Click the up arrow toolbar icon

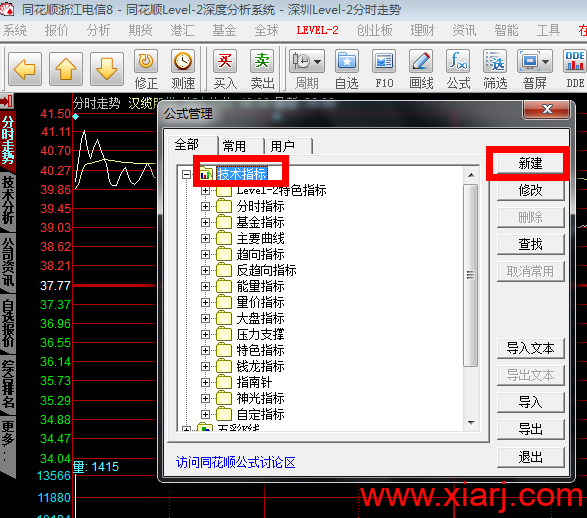pos(66,69)
